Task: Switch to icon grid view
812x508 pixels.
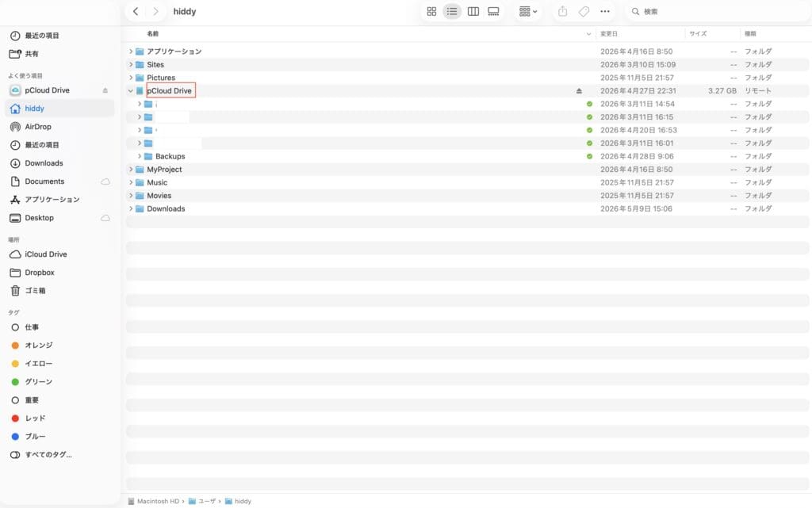Action: [x=431, y=11]
